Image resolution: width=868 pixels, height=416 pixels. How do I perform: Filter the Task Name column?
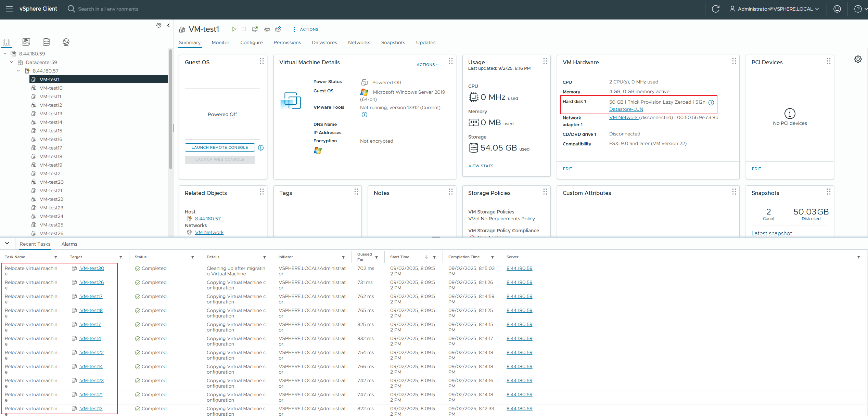click(x=56, y=257)
